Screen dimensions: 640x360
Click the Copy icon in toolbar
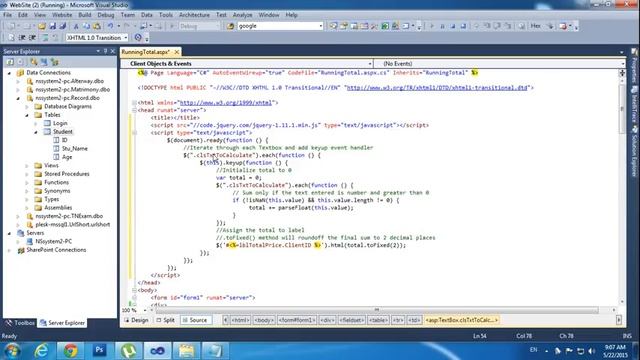point(86,26)
